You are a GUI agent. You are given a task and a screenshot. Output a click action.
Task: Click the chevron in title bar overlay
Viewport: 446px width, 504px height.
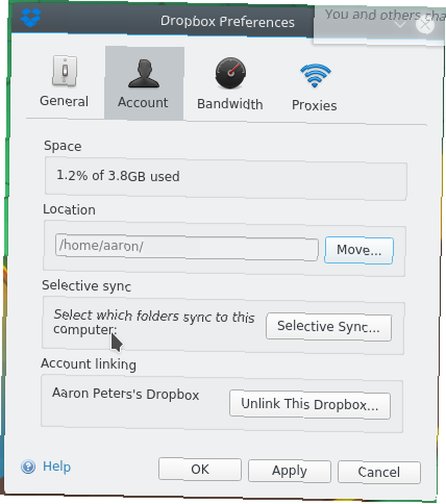400,25
